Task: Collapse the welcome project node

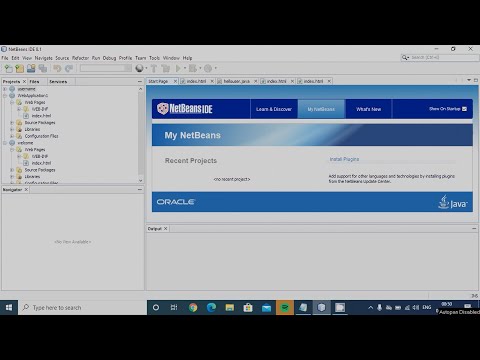Action: point(5,143)
